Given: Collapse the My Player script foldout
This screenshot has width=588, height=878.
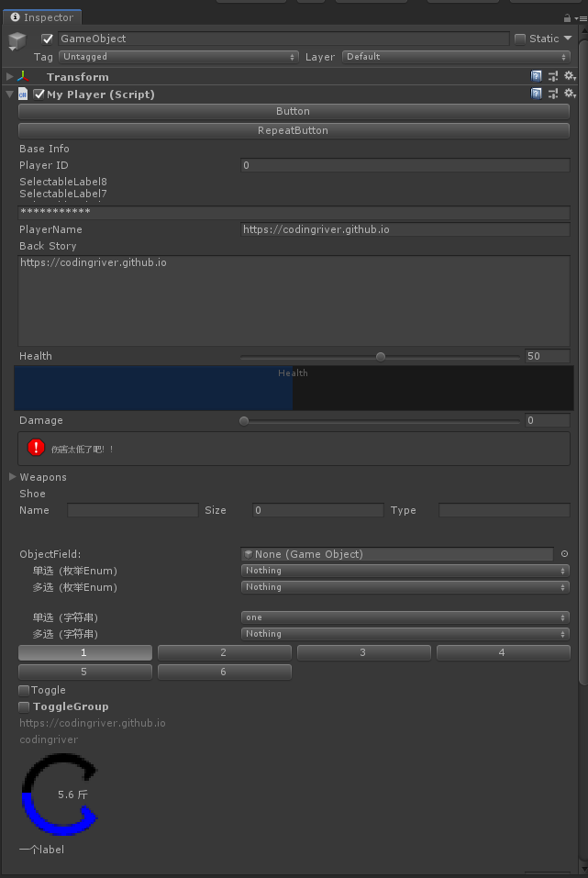Looking at the screenshot, I should pyautogui.click(x=10, y=94).
